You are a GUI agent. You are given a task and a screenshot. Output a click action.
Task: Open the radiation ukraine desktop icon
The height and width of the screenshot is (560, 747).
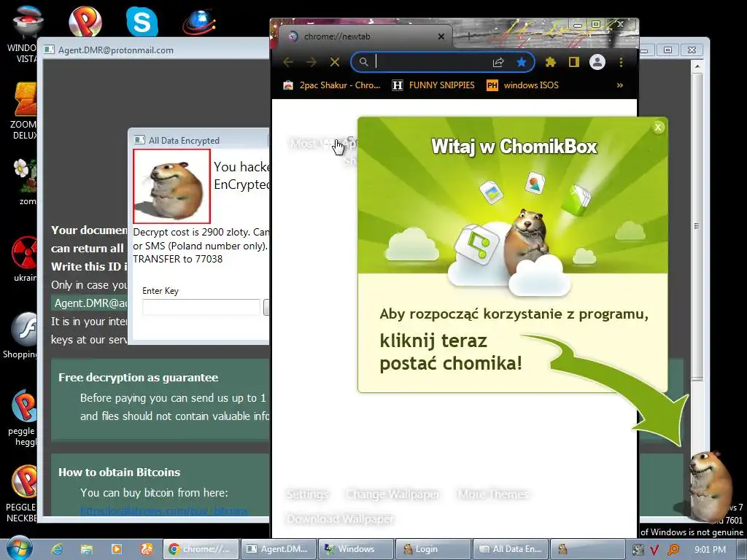(25, 259)
